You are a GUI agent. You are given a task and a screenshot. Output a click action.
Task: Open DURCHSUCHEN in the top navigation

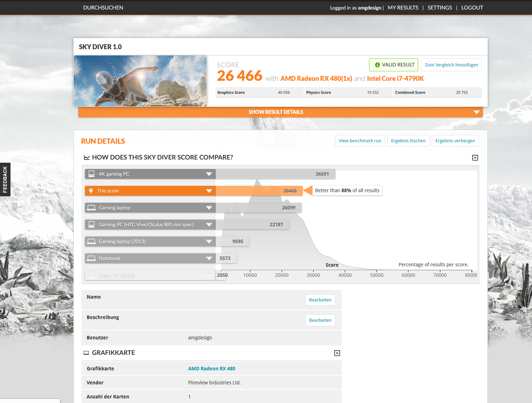[x=103, y=7]
